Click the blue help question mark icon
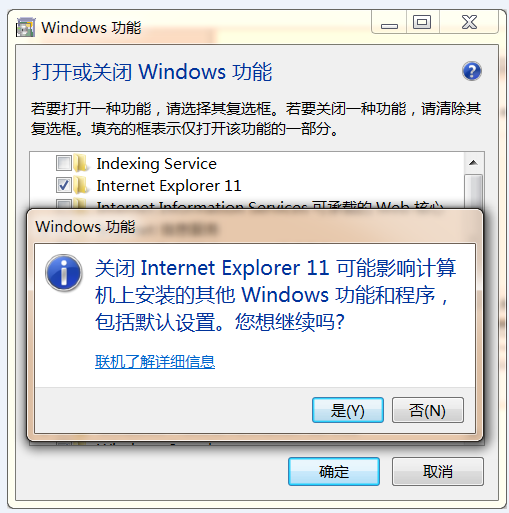The width and height of the screenshot is (509, 513). coord(471,71)
